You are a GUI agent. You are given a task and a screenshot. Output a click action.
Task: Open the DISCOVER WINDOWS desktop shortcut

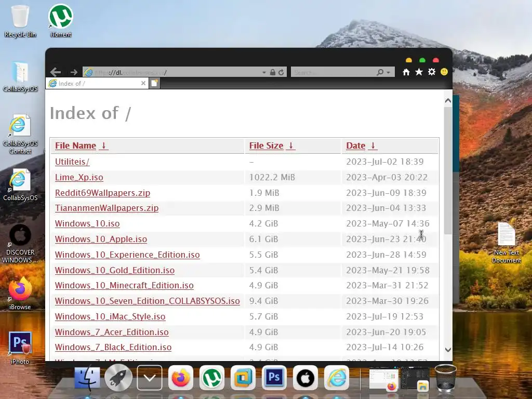[20, 244]
